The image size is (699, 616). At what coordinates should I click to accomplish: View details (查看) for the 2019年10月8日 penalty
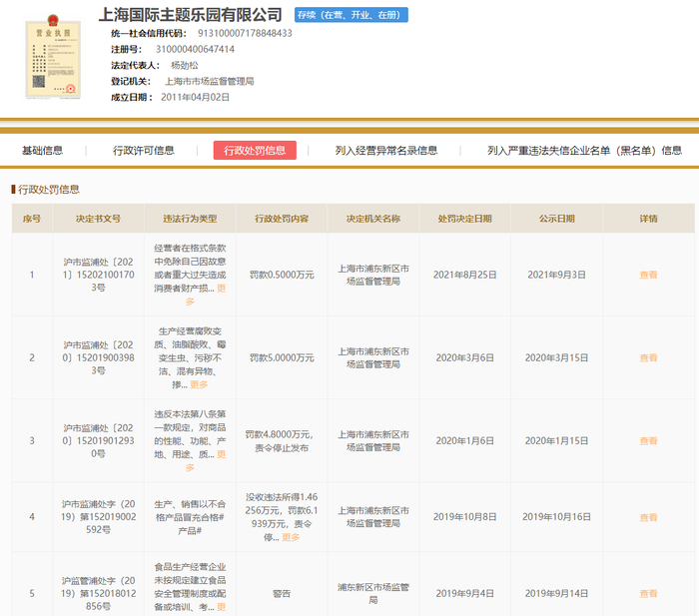point(648,517)
